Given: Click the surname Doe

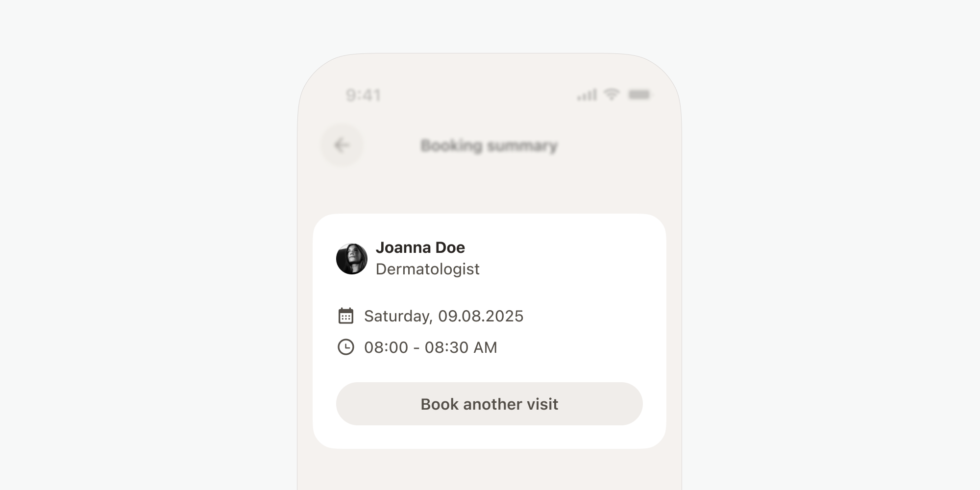Looking at the screenshot, I should pos(450,247).
